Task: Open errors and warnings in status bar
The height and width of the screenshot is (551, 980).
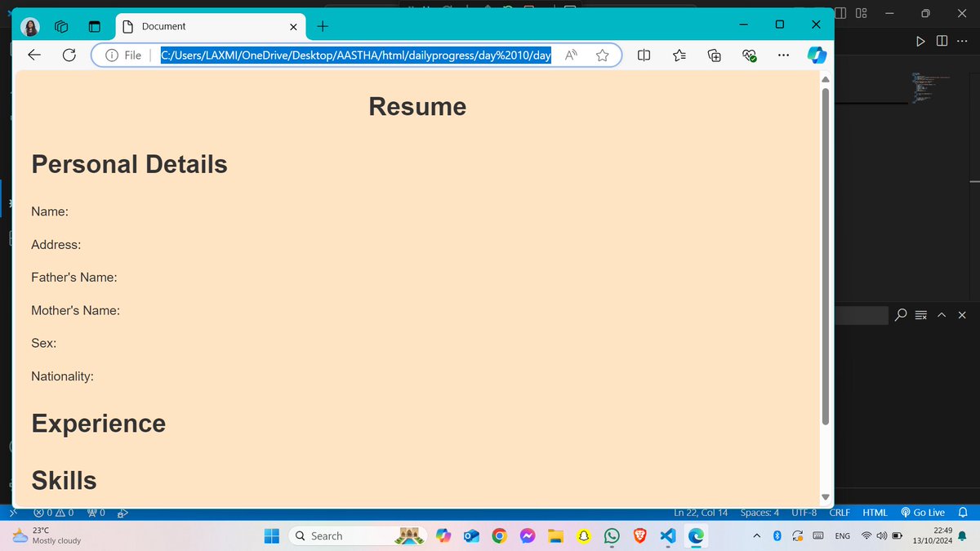Action: pyautogui.click(x=54, y=513)
